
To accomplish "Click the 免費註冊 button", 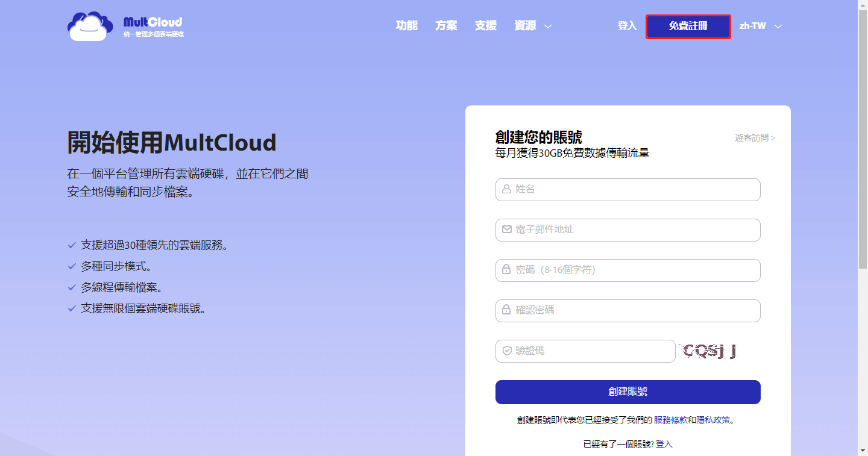I will pyautogui.click(x=688, y=27).
